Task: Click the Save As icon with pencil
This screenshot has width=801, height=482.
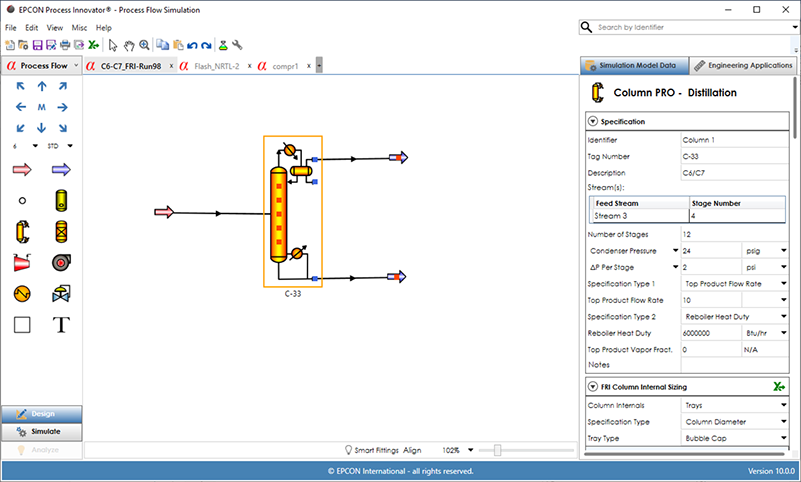Action: click(x=51, y=45)
